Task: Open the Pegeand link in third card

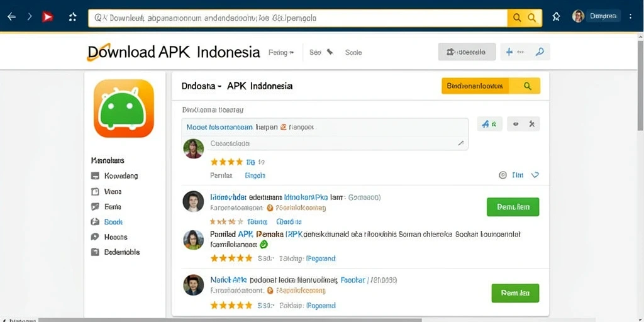Action: tap(321, 258)
